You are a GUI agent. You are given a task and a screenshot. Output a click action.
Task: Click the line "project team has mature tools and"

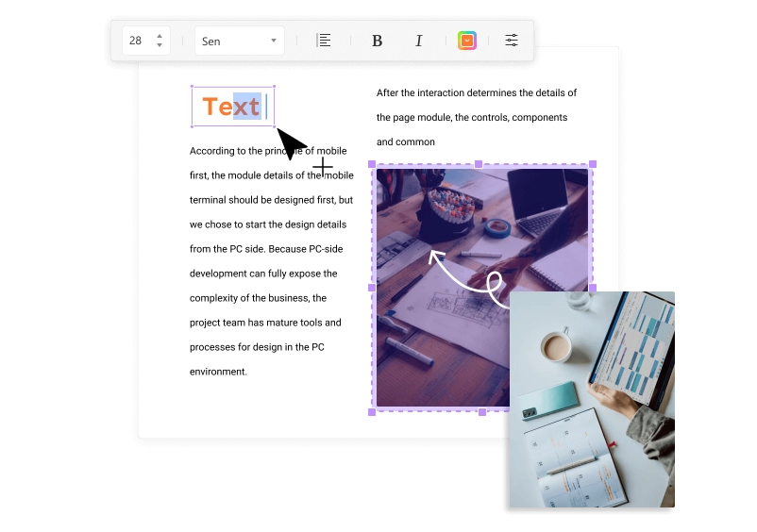[x=265, y=323]
